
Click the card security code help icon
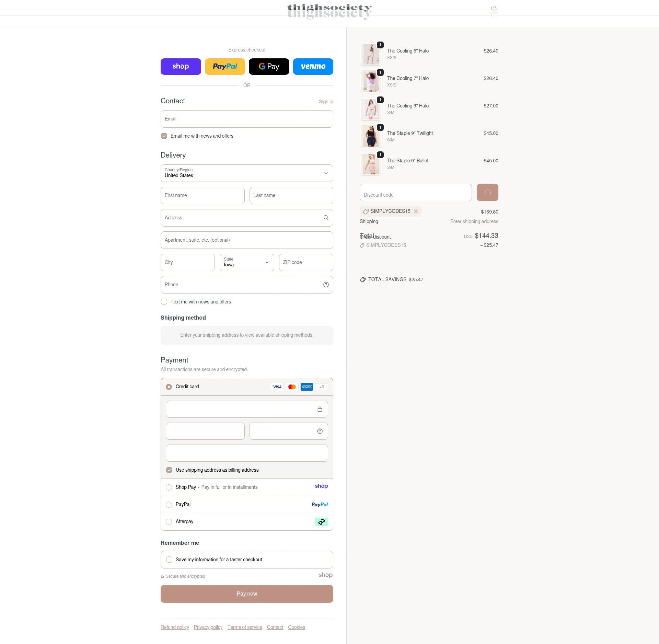320,431
